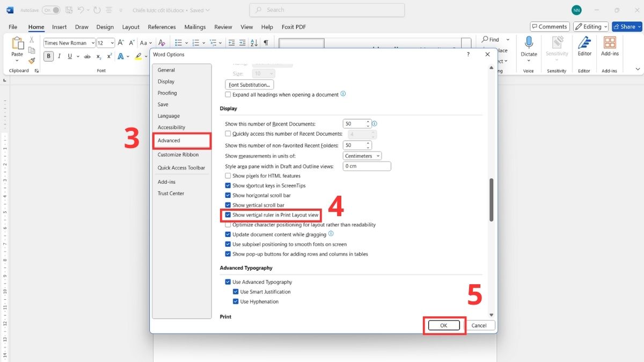Uncheck Show horizontal scroll bar
The height and width of the screenshot is (362, 644).
tap(228, 195)
